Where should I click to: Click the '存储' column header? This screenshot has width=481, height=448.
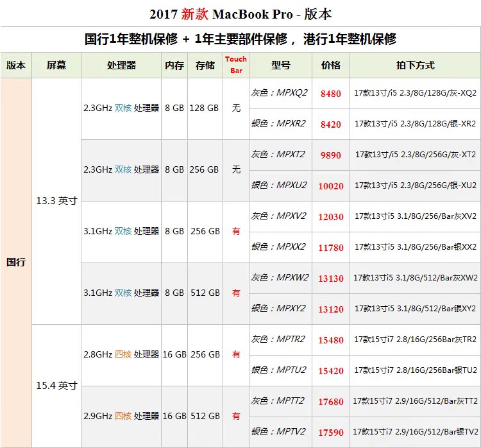point(205,65)
